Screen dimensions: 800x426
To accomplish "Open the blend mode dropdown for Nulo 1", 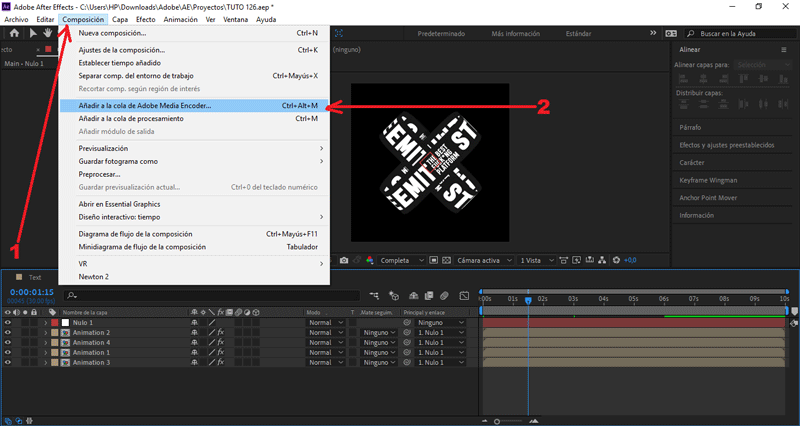I will coord(325,323).
